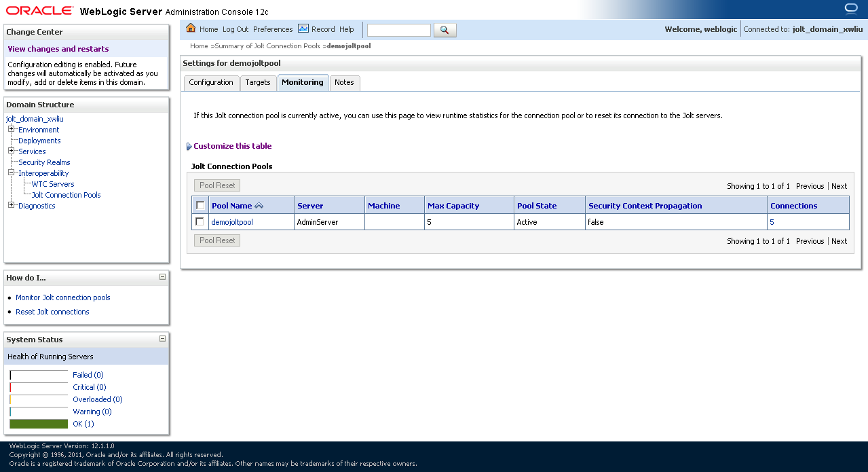Open the Configuration tab

[211, 82]
